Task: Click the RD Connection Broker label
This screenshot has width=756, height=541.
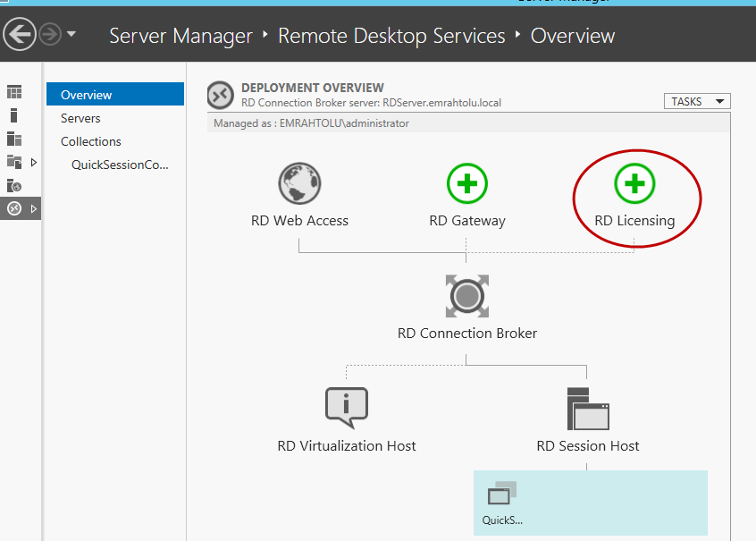Action: 467,333
